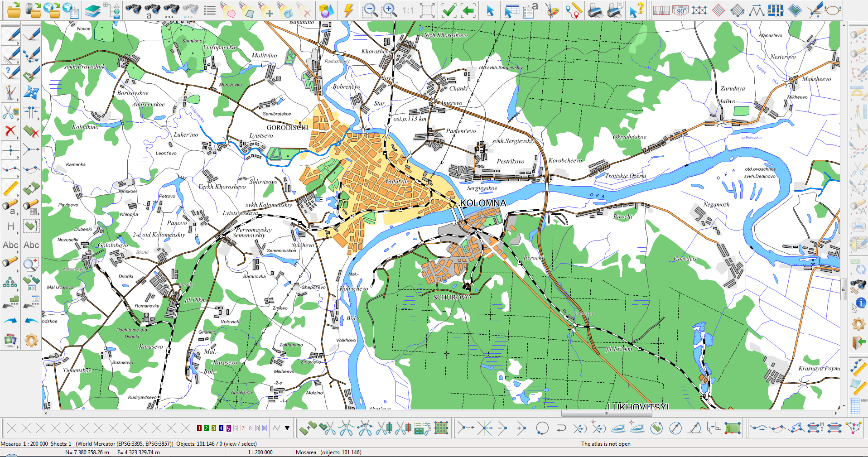The width and height of the screenshot is (868, 457).
Task: Click the 1 : 200 000 scale field in status bar
Action: pos(260,452)
